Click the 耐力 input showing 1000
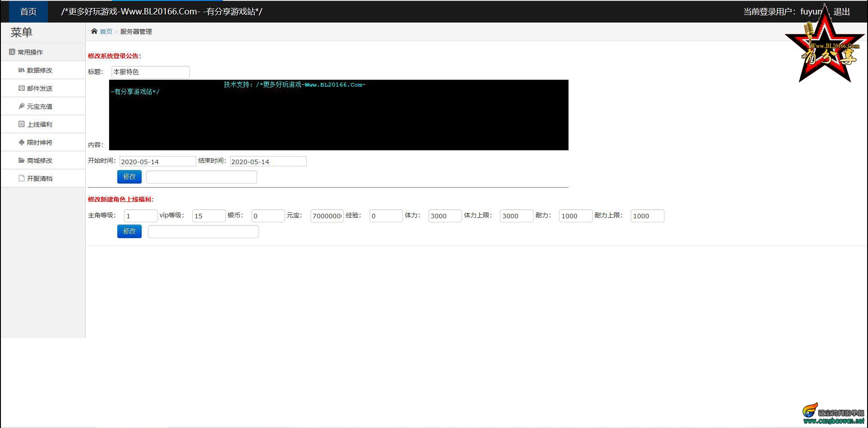This screenshot has width=868, height=428. (576, 216)
